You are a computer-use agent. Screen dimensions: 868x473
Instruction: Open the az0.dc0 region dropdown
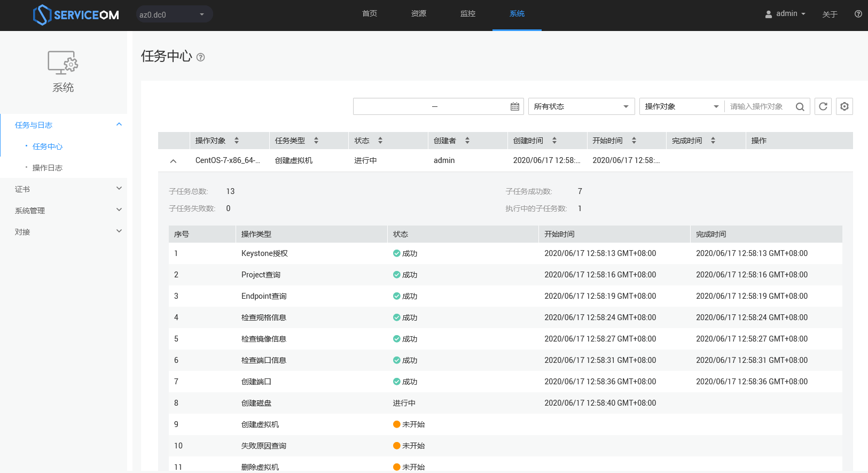click(x=174, y=14)
